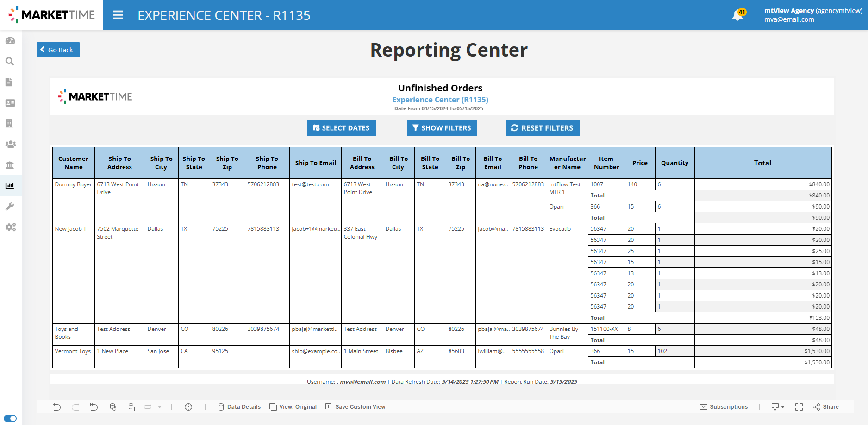Select the Vermont Toys customer cell
This screenshot has width=868, height=425.
pyautogui.click(x=74, y=356)
